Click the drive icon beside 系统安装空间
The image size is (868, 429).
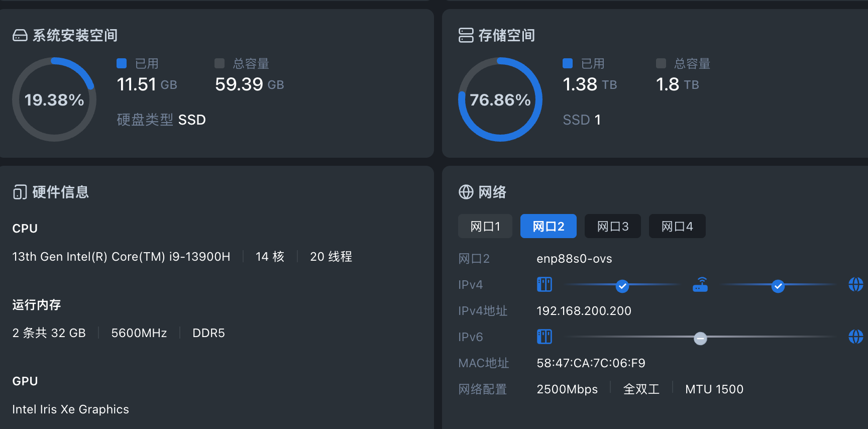[x=20, y=35]
